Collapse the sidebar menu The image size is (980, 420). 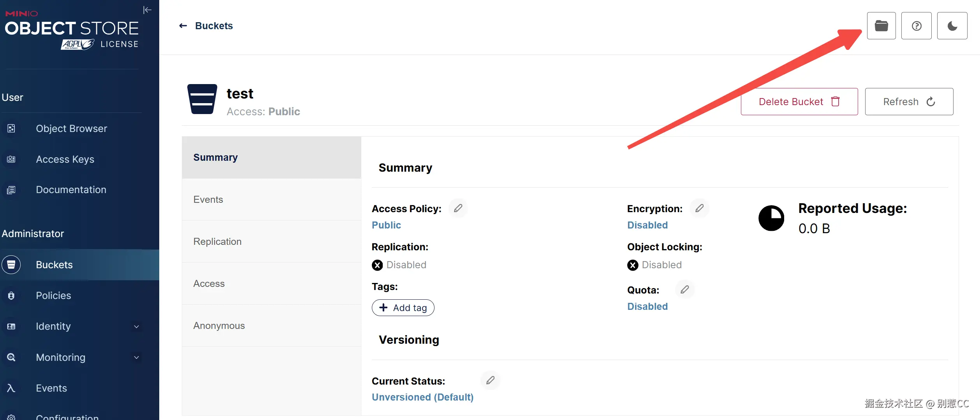pyautogui.click(x=147, y=10)
